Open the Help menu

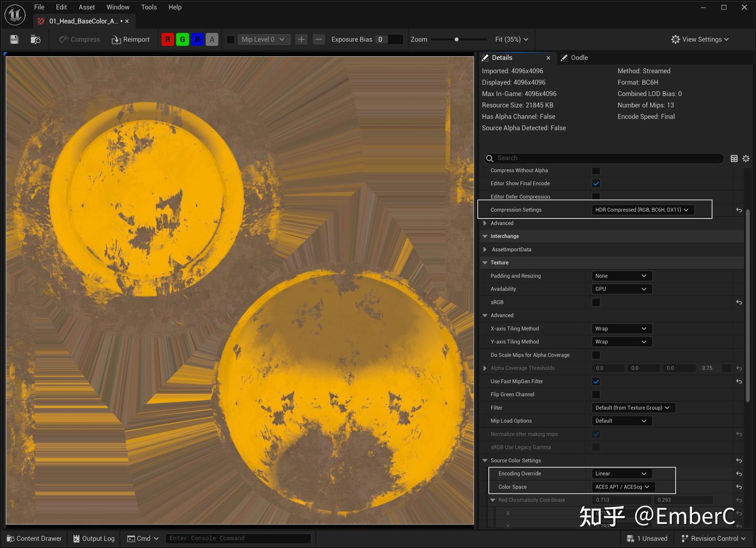(175, 7)
